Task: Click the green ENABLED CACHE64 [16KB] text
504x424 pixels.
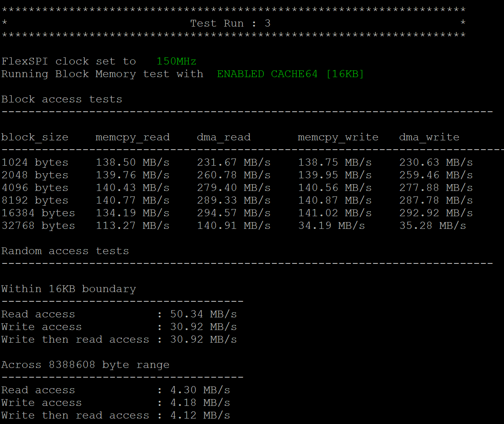Action: pos(290,74)
